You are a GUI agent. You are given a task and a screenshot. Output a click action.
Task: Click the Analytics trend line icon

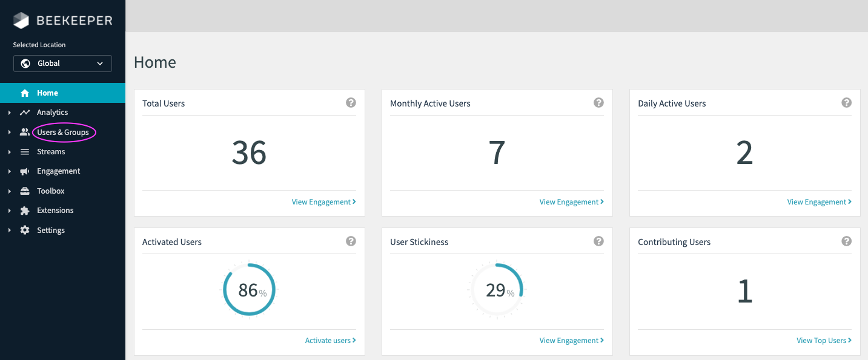(x=25, y=113)
